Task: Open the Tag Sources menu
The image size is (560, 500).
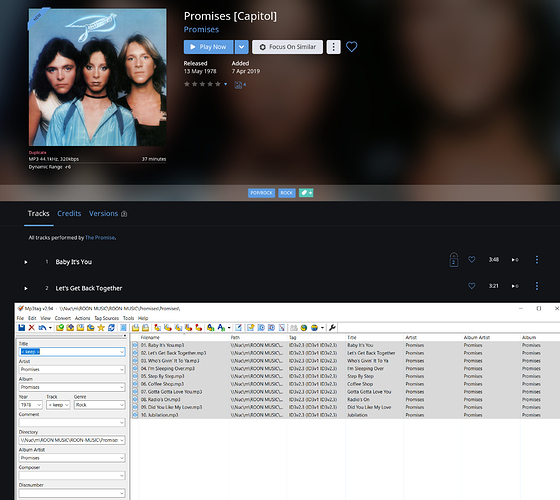Action: tap(106, 318)
